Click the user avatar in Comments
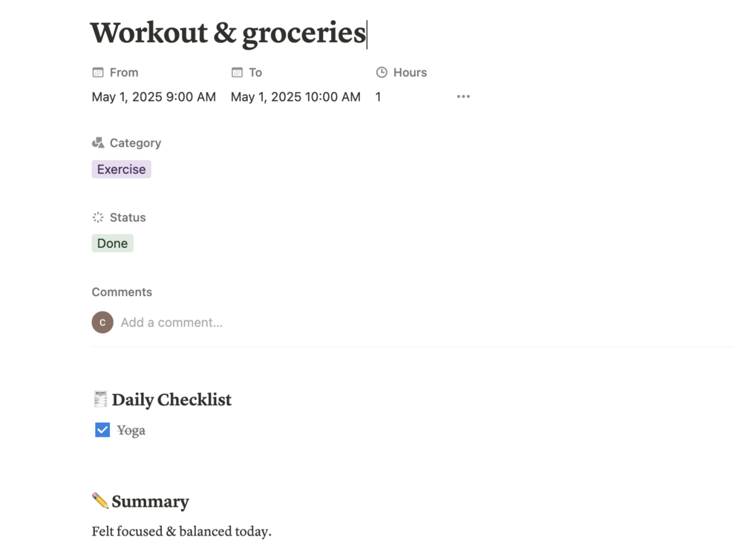The width and height of the screenshot is (746, 560). pyautogui.click(x=102, y=323)
